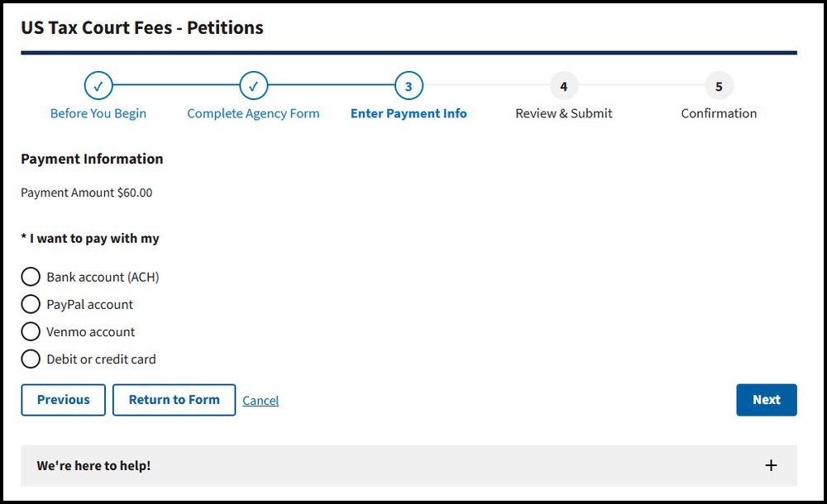Click the checkmark icon for Before You Begin
827x504 pixels.
(x=98, y=85)
